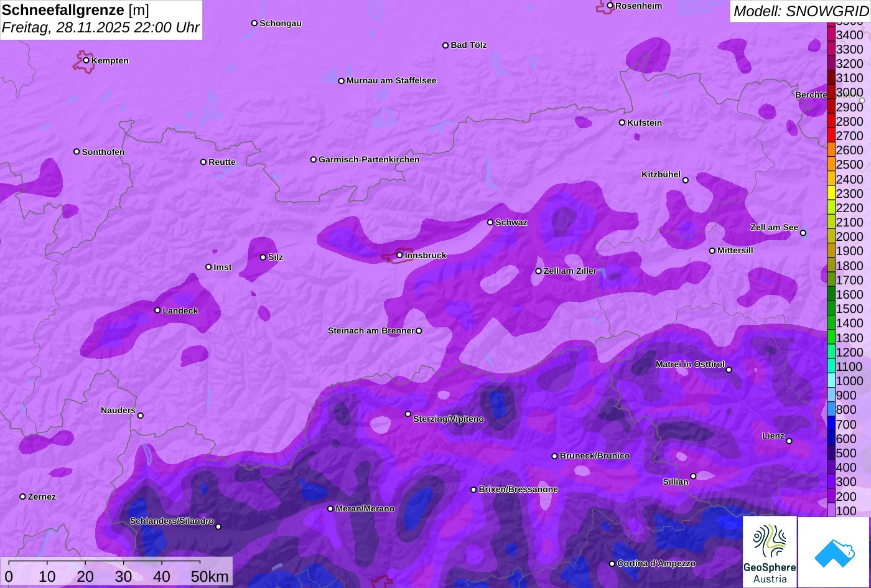
Task: Click the cyan legend color swatch
Action: pyautogui.click(x=831, y=381)
